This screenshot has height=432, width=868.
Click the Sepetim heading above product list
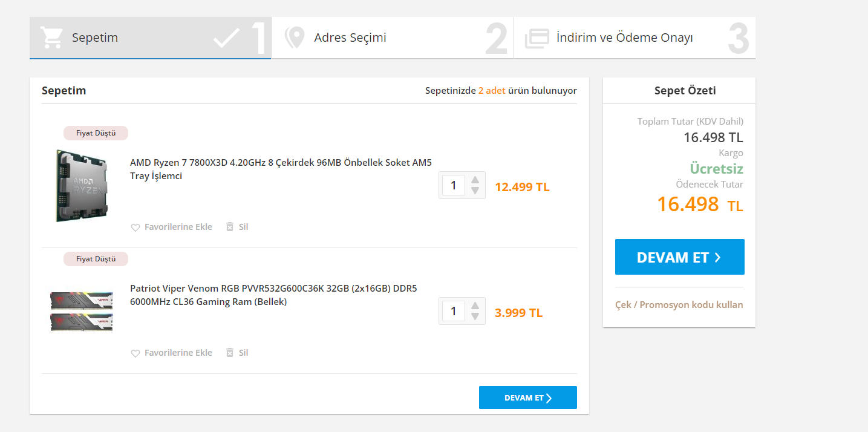(x=64, y=91)
